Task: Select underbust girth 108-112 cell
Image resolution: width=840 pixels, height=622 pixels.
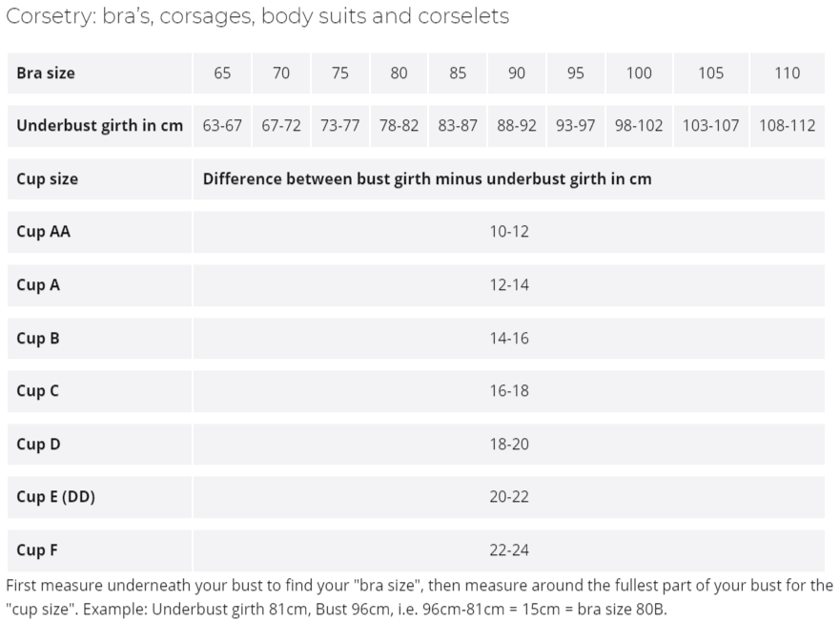Action: (787, 125)
